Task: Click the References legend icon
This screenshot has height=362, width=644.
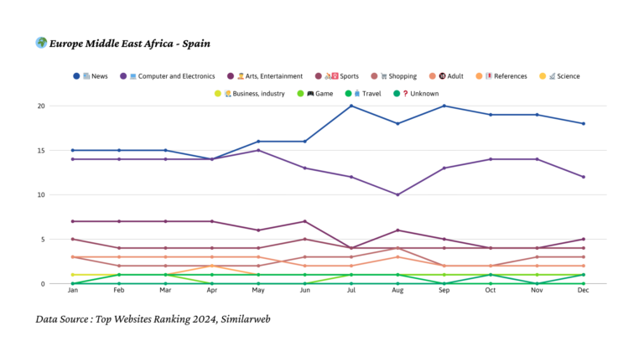Action: pyautogui.click(x=489, y=76)
